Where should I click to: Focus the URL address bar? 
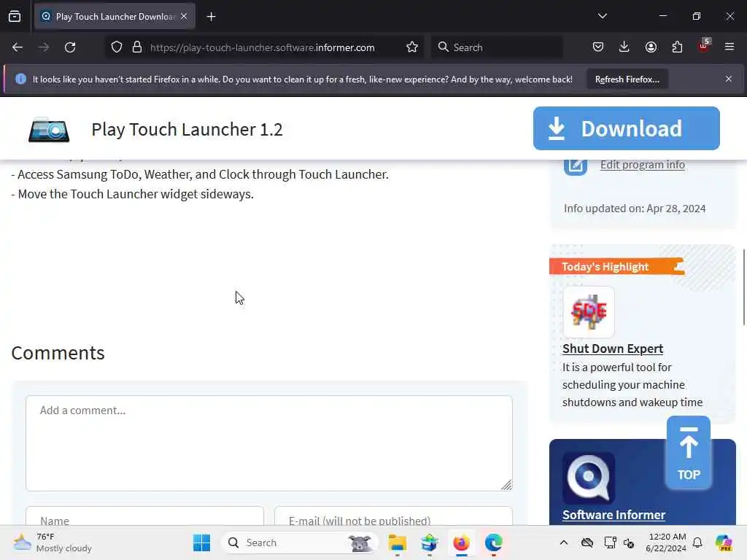[262, 47]
